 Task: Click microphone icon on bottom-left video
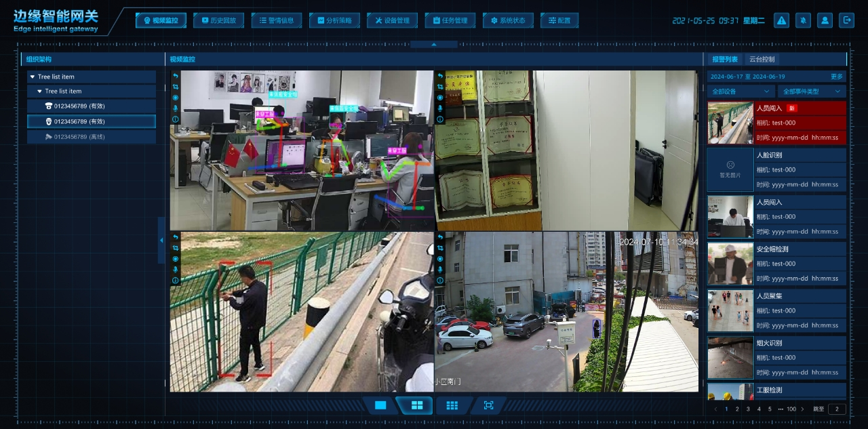(x=175, y=270)
